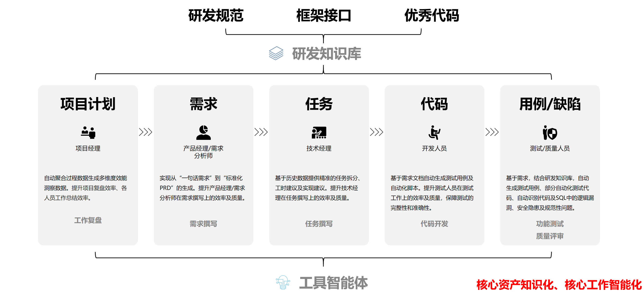Click the 质量评审 label in last card
This screenshot has width=644, height=296.
point(550,236)
